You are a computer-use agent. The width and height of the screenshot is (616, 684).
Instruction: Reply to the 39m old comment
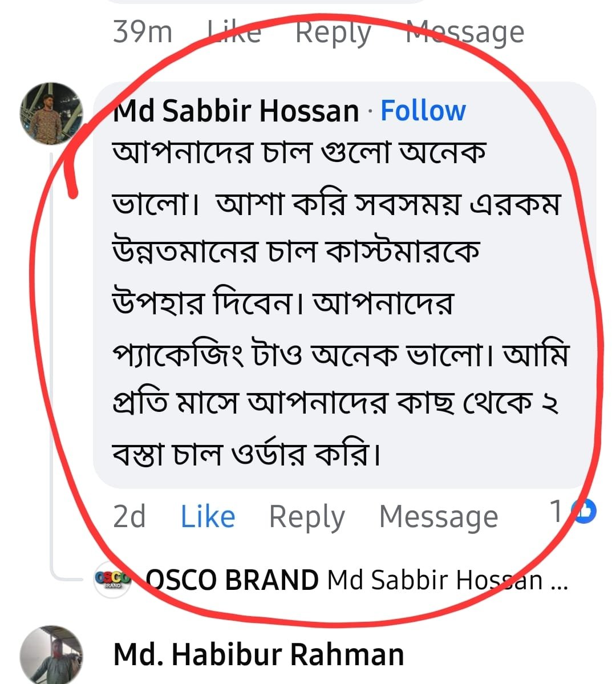(x=333, y=32)
